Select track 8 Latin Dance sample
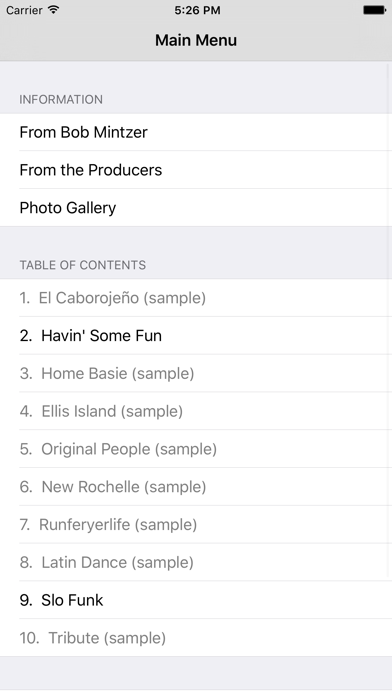This screenshot has height=696, width=392. 196,562
